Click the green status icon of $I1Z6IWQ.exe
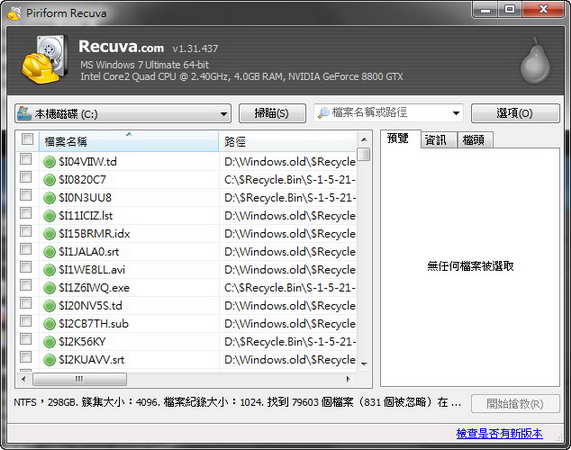The image size is (571, 450). coord(49,288)
